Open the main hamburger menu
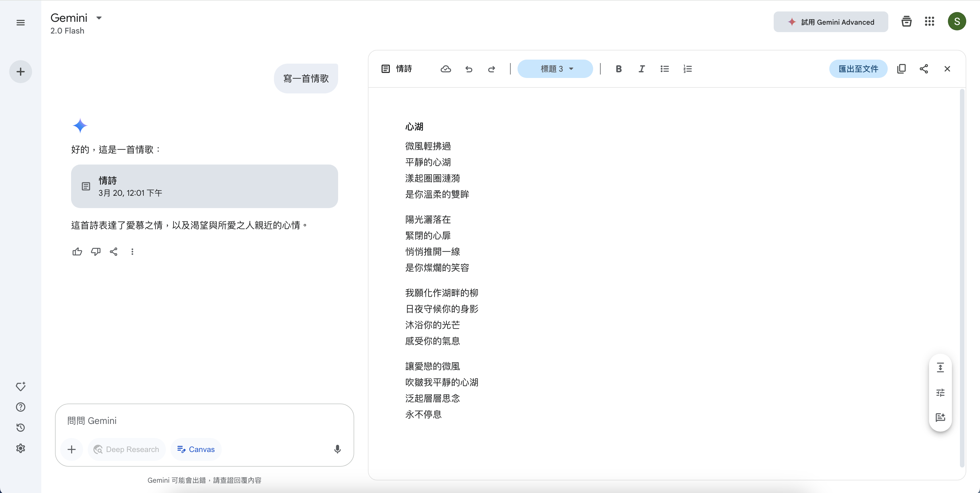This screenshot has width=980, height=493. tap(21, 23)
